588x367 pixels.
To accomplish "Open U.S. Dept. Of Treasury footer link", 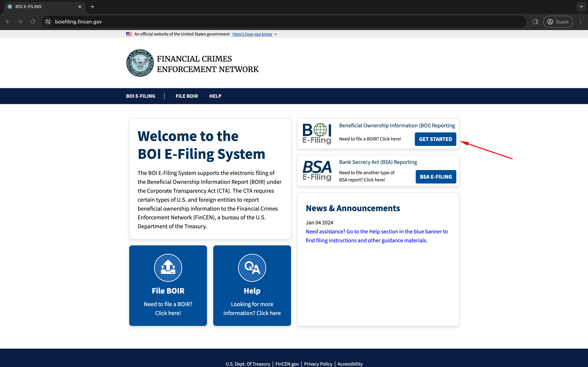I will [248, 364].
